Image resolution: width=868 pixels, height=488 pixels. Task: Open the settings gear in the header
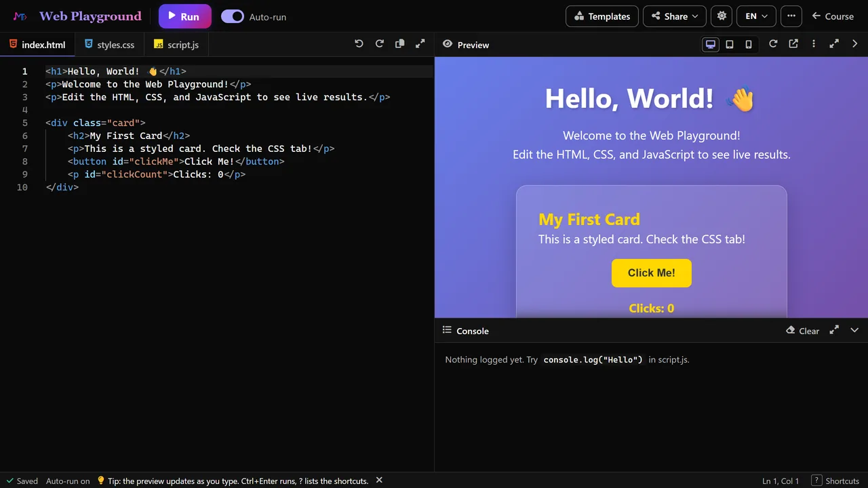[722, 16]
